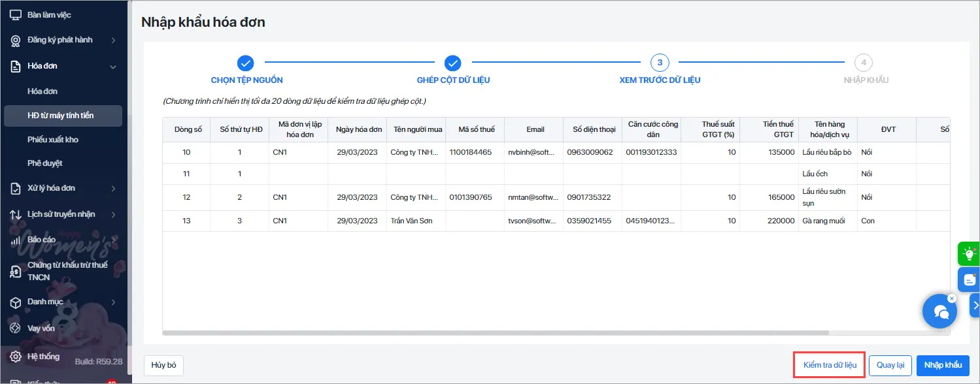This screenshot has width=980, height=384.
Task: Click the table's horizontal scrollbar
Action: tap(497, 332)
